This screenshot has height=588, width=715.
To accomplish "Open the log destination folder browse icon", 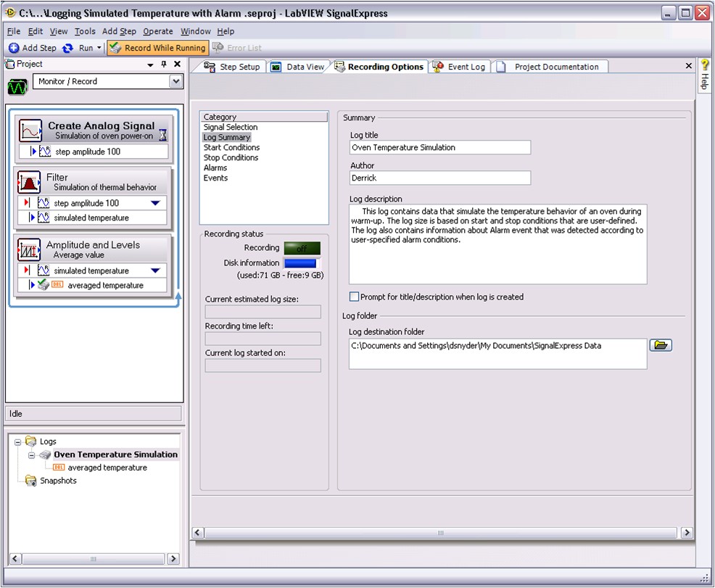I will [x=660, y=345].
